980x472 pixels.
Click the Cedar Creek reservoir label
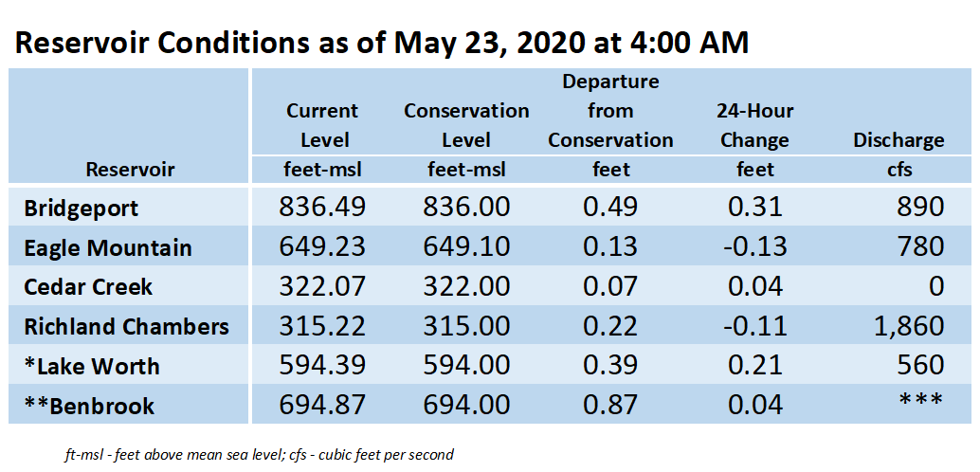88,287
